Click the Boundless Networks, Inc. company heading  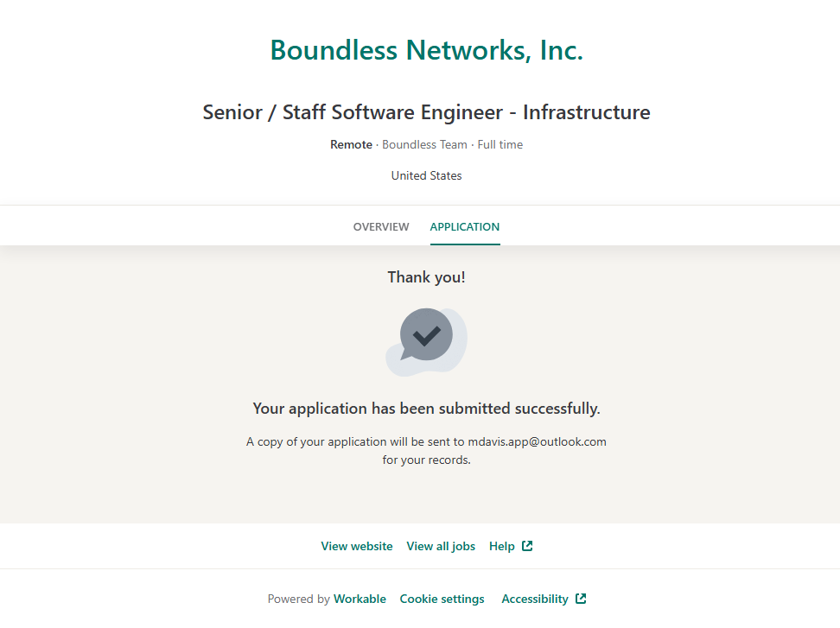[x=427, y=50]
